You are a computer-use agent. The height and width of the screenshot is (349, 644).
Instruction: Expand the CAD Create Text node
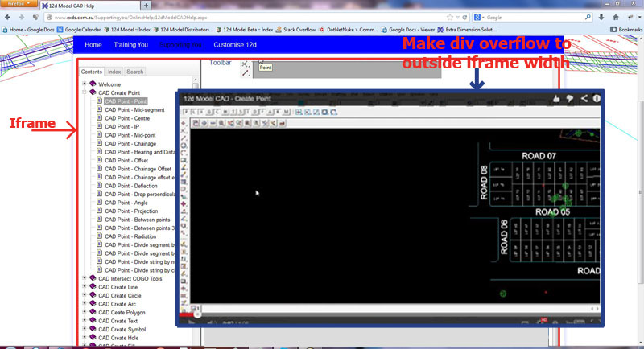tap(85, 320)
